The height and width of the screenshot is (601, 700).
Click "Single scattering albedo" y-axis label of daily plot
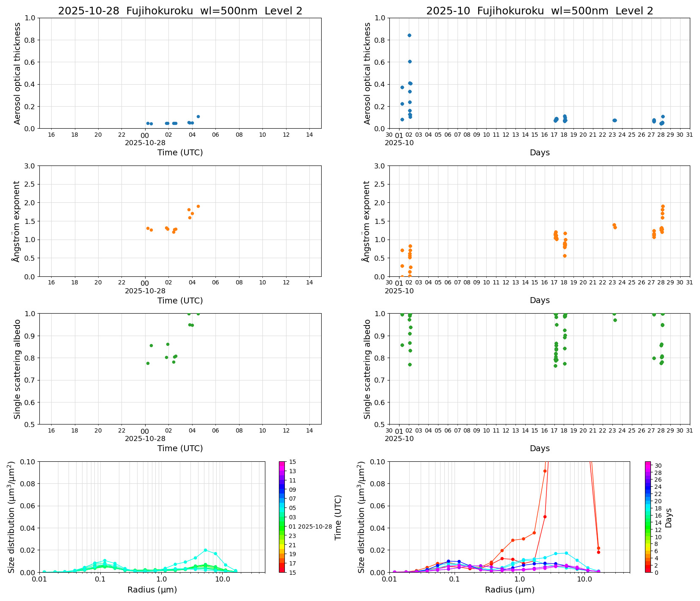17,369
